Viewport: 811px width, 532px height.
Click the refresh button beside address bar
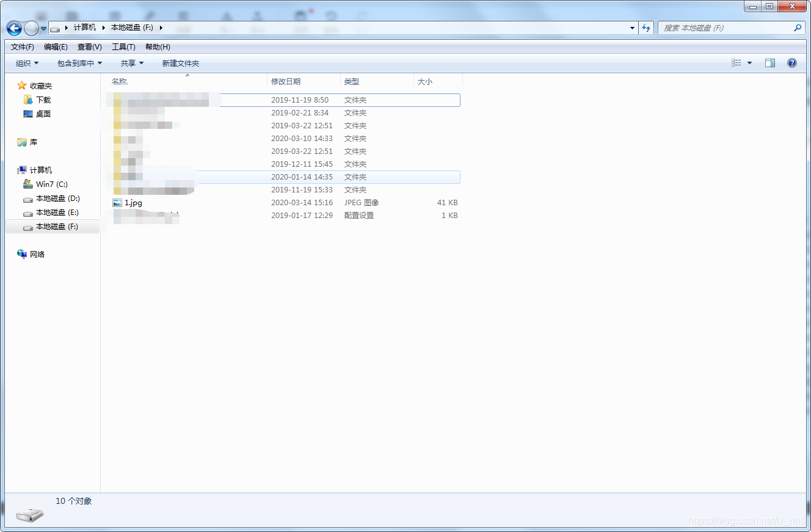pyautogui.click(x=646, y=28)
